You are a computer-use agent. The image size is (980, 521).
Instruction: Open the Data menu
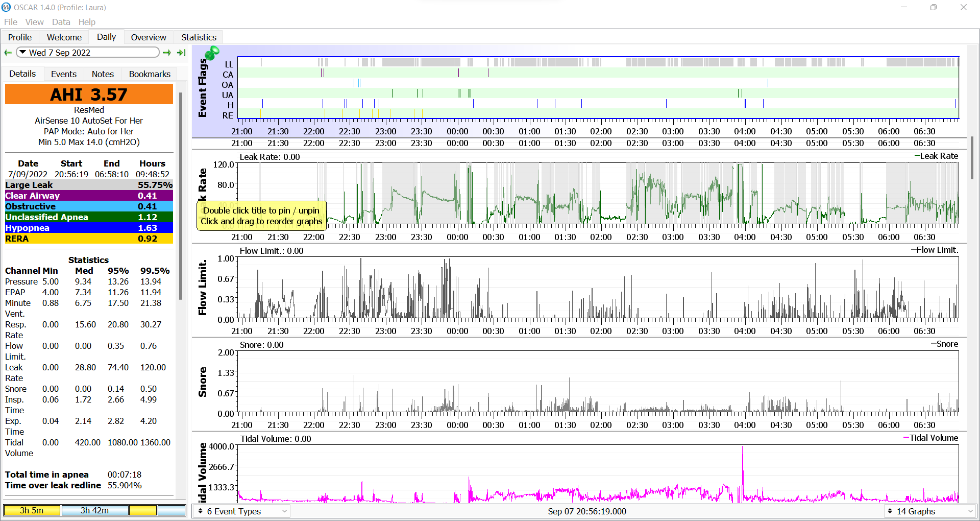click(x=61, y=22)
